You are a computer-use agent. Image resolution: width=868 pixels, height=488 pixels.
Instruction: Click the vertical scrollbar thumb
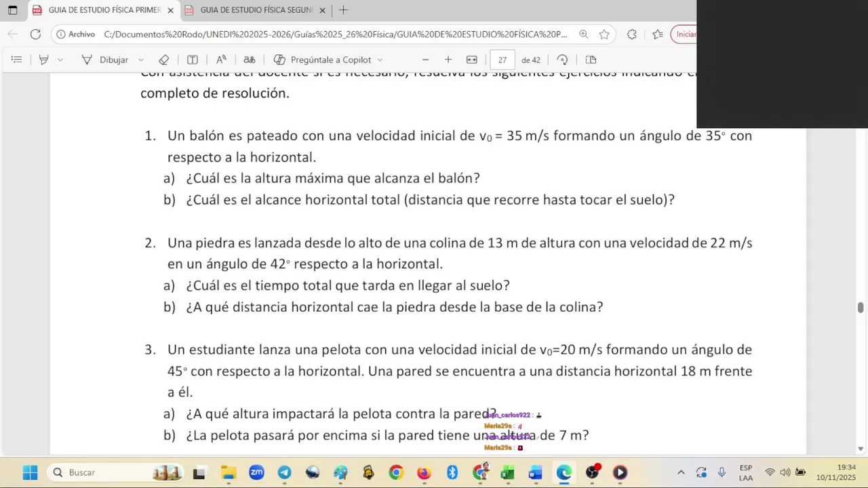pyautogui.click(x=861, y=307)
